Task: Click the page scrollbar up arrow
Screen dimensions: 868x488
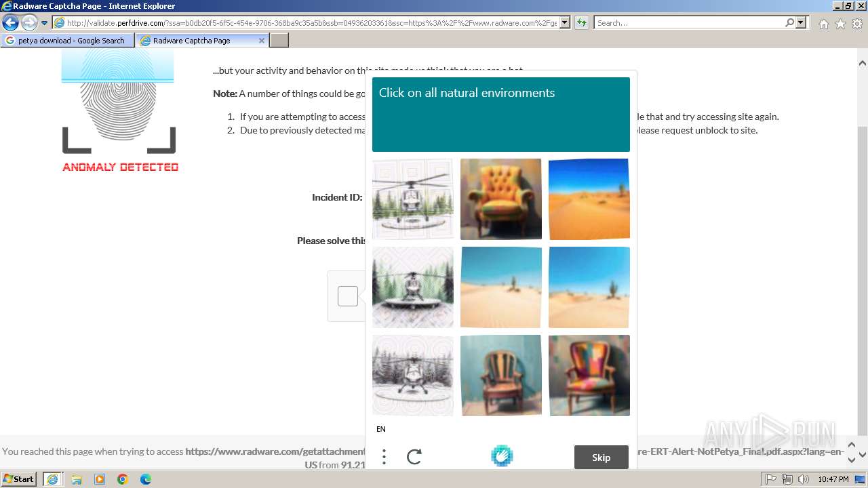Action: click(x=863, y=63)
